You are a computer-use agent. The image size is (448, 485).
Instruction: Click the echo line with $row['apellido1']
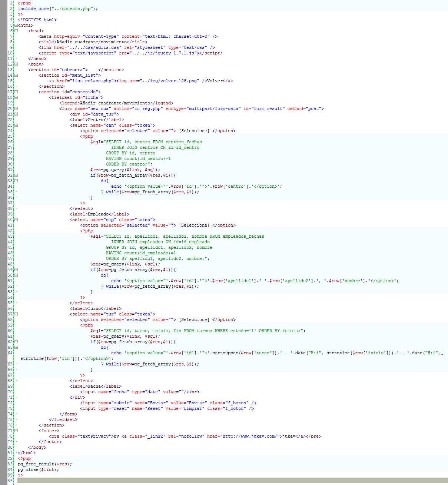pyautogui.click(x=255, y=281)
